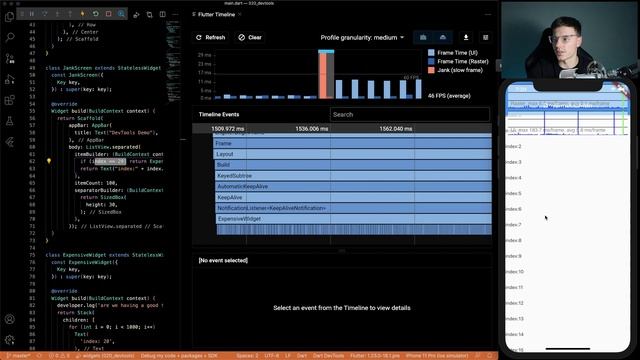This screenshot has height=360, width=640.
Task: Open errors and warnings count in status bar
Action: 59,356
